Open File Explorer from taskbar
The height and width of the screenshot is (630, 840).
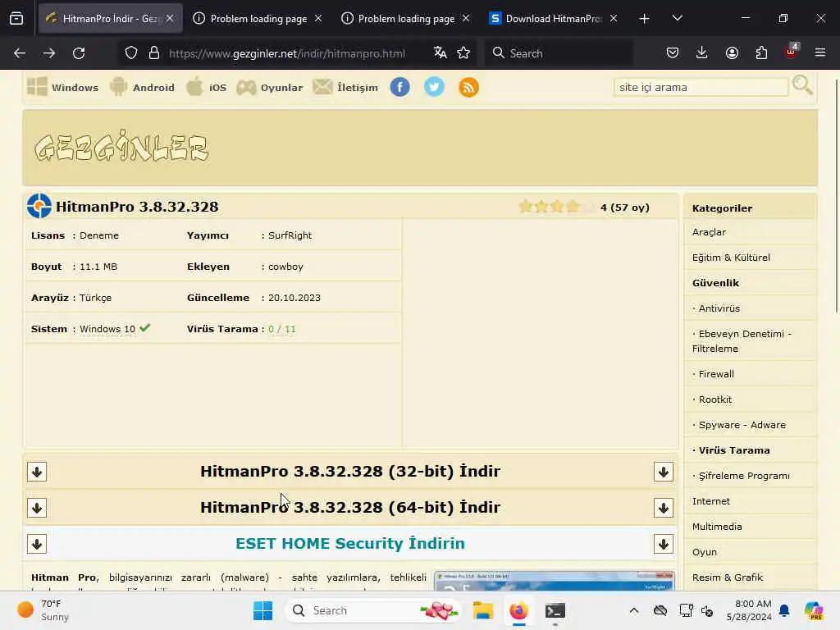(482, 610)
